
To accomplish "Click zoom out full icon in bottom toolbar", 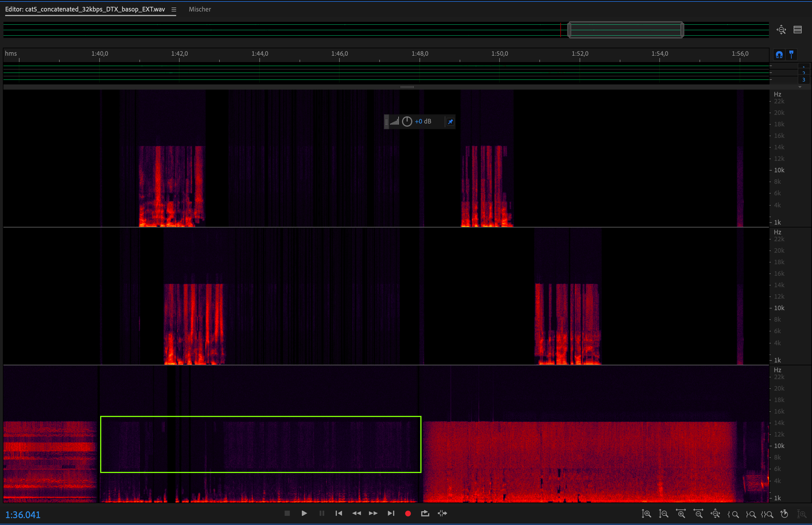I will 715,514.
